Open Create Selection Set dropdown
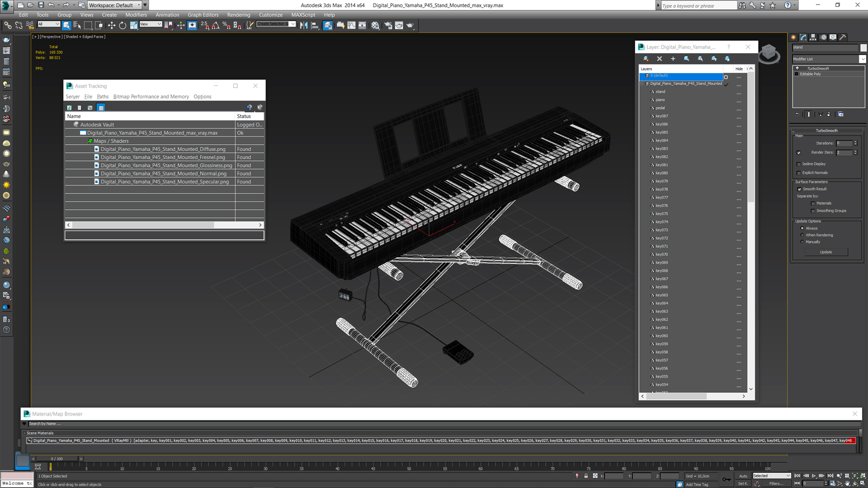Screen dimensions: 868x488 point(292,24)
